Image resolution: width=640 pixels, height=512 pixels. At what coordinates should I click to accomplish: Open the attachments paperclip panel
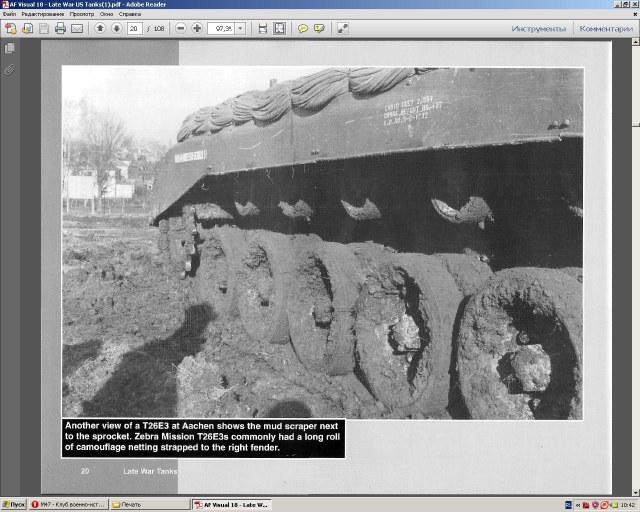10,69
